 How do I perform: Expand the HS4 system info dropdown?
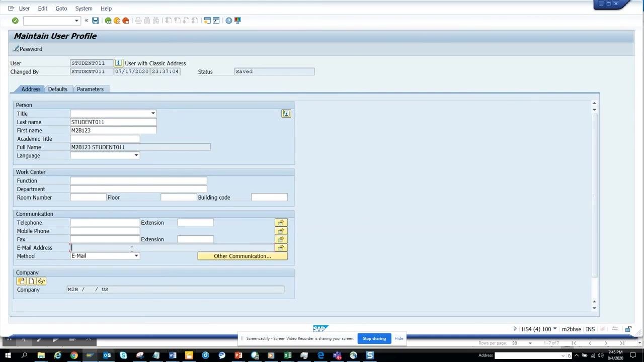point(555,329)
